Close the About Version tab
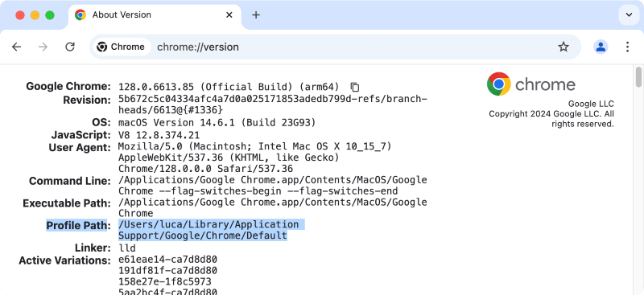This screenshot has width=644, height=295. tap(229, 14)
